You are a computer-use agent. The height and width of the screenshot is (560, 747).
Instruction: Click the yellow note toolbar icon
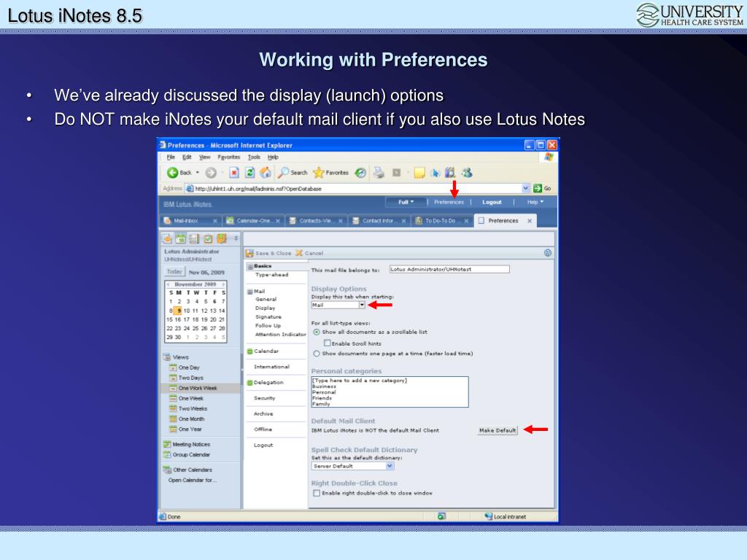419,173
